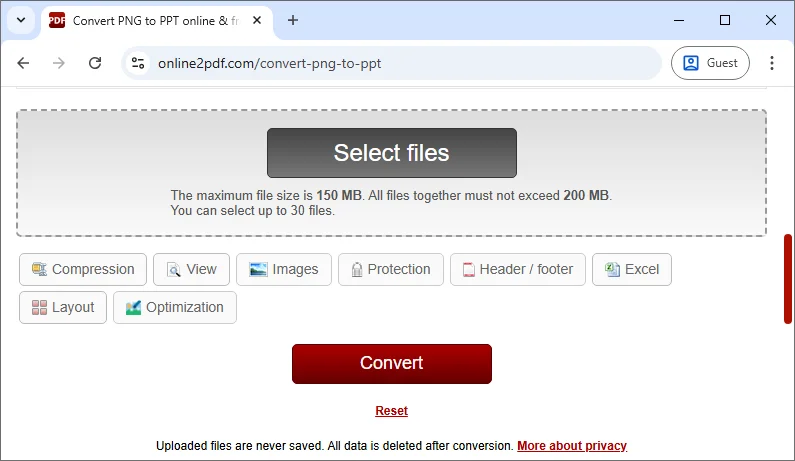Open Chrome's three-dot menu
Image resolution: width=795 pixels, height=461 pixels.
(771, 63)
